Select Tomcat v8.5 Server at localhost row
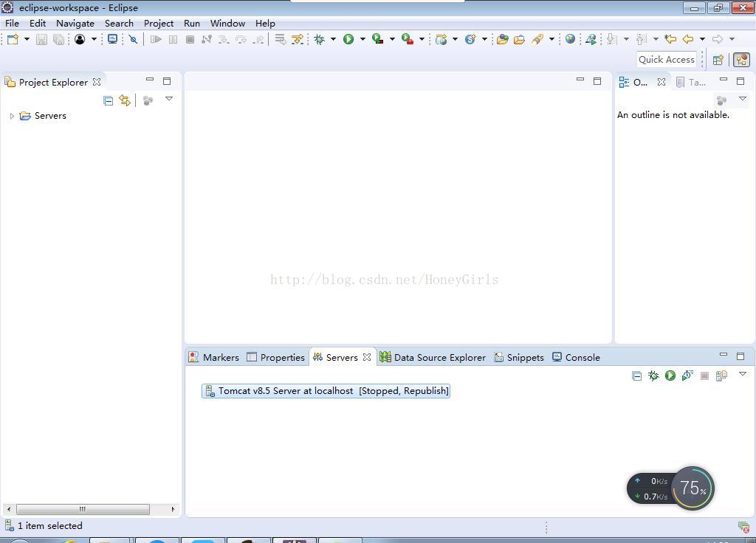The height and width of the screenshot is (543, 756). [326, 391]
